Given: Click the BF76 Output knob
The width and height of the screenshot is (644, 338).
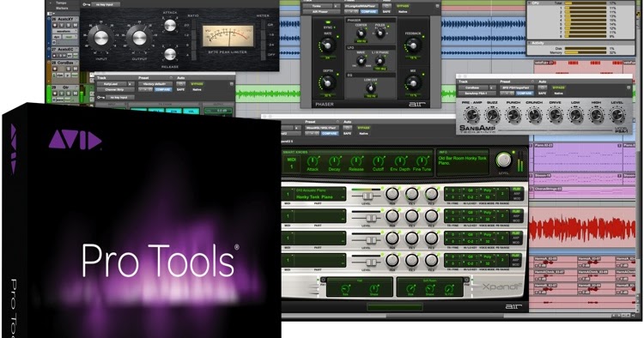Looking at the screenshot, I should 139,38.
